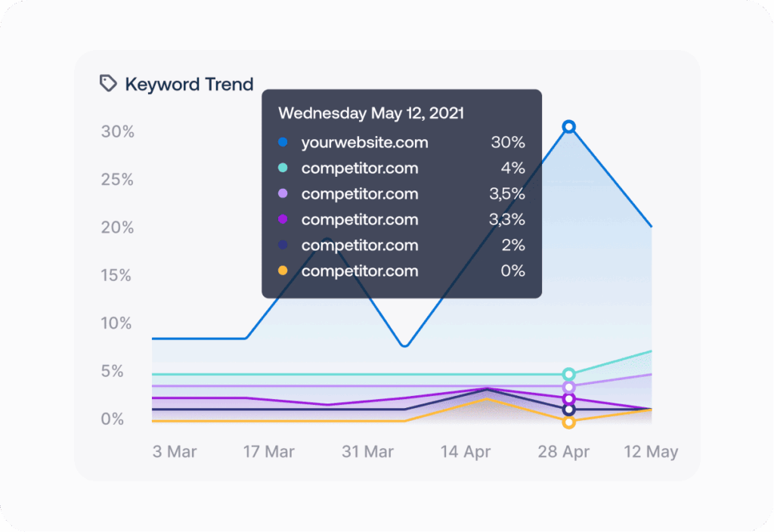774x532 pixels.
Task: Click the navy competitor legend dot
Action: tap(283, 245)
